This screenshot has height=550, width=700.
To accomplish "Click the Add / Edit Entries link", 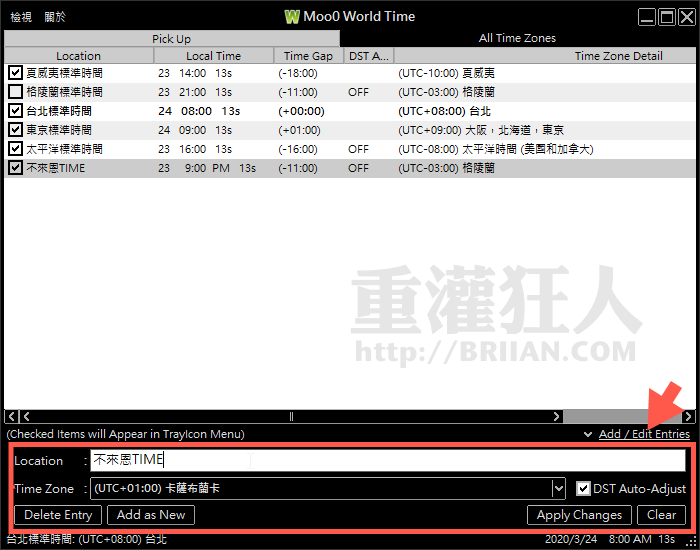I will 644,434.
